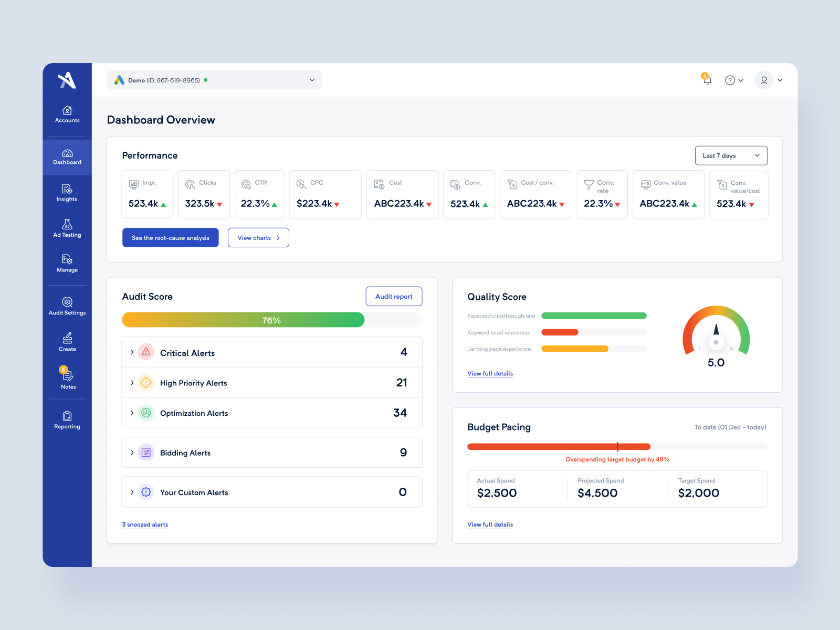Open the Accounts section in the sidebar
The height and width of the screenshot is (630, 840).
(67, 114)
